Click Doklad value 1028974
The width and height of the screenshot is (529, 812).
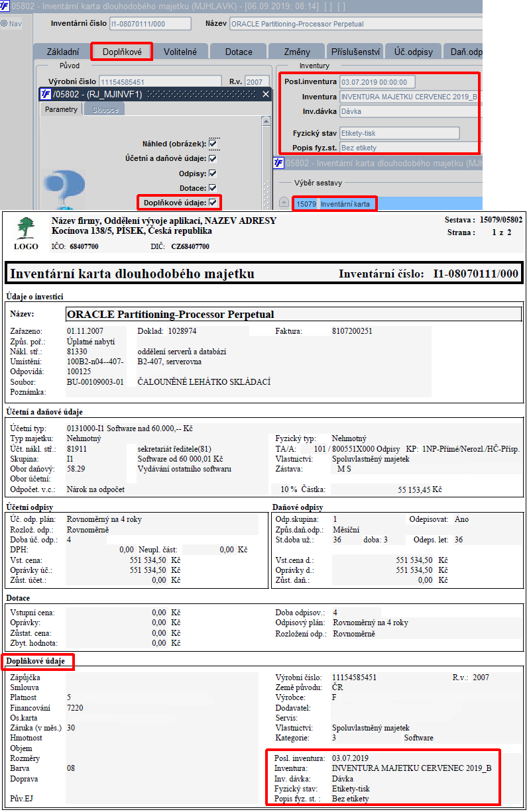(182, 330)
